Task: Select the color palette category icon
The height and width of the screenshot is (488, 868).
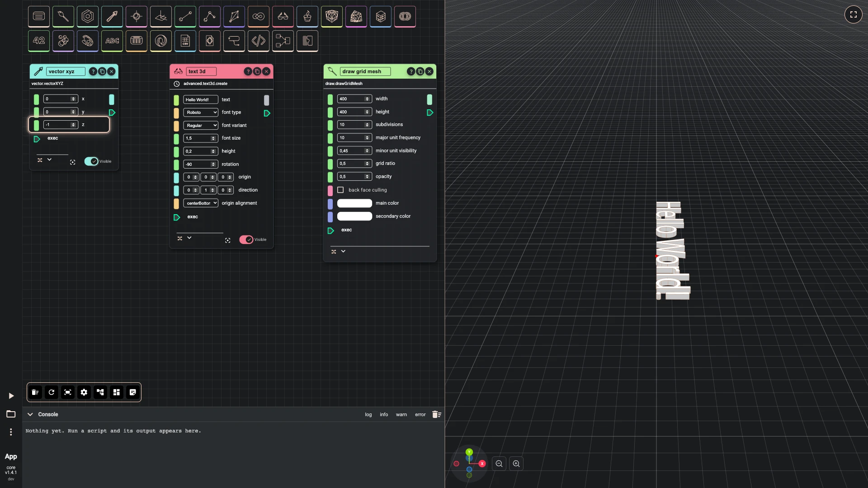Action: (x=88, y=41)
